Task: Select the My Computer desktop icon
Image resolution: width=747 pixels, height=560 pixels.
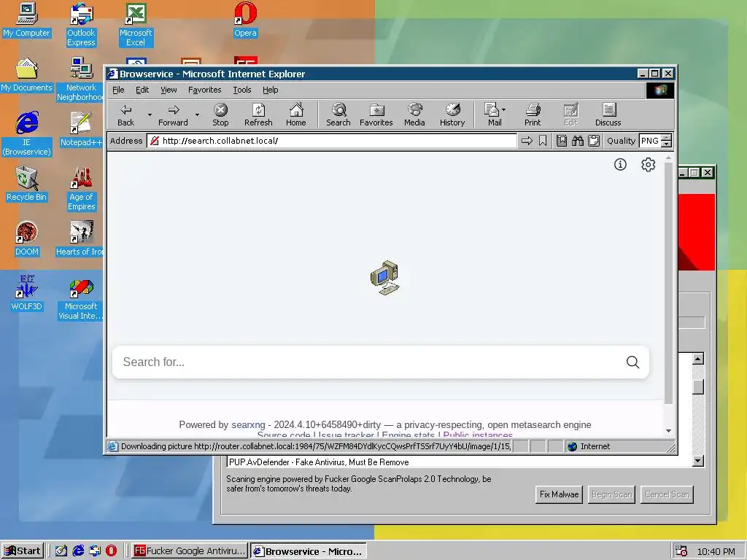Action: [27, 20]
